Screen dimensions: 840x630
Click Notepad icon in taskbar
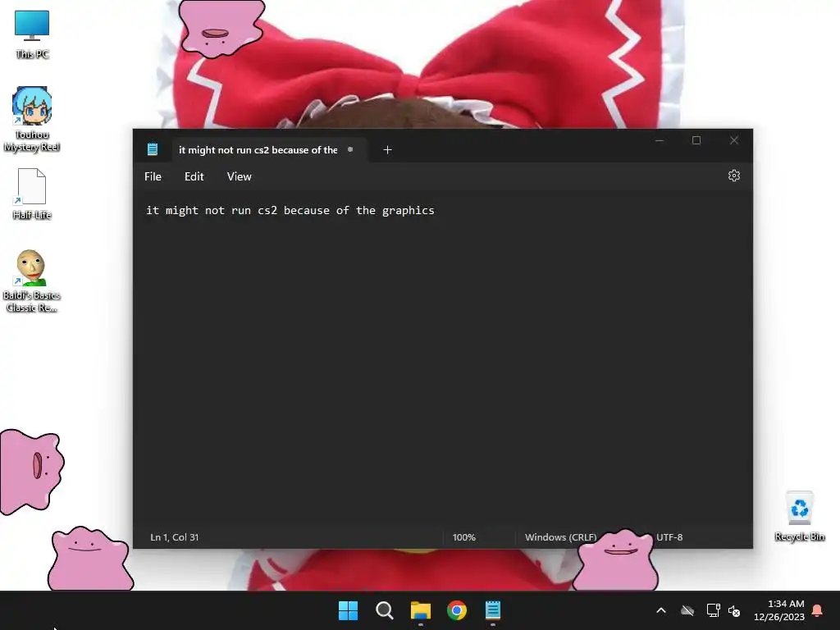[x=493, y=610]
